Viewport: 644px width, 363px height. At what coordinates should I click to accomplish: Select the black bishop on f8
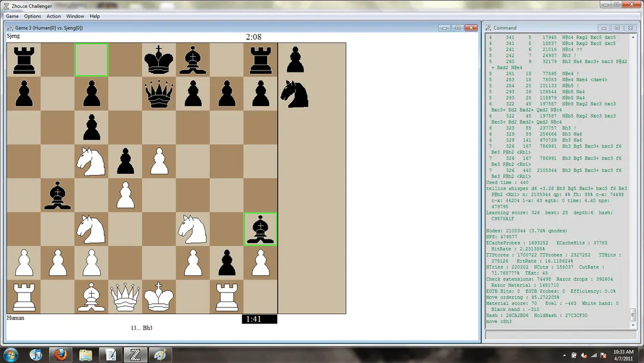(x=193, y=60)
